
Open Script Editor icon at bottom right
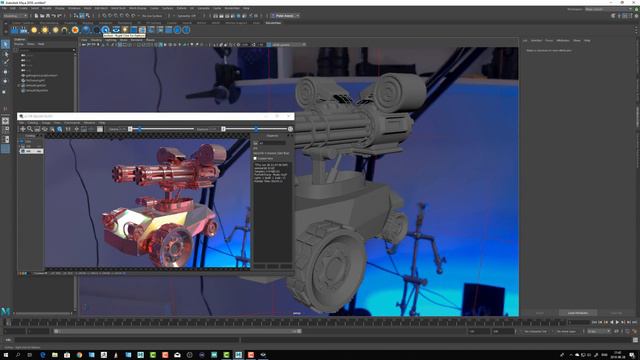(x=636, y=340)
